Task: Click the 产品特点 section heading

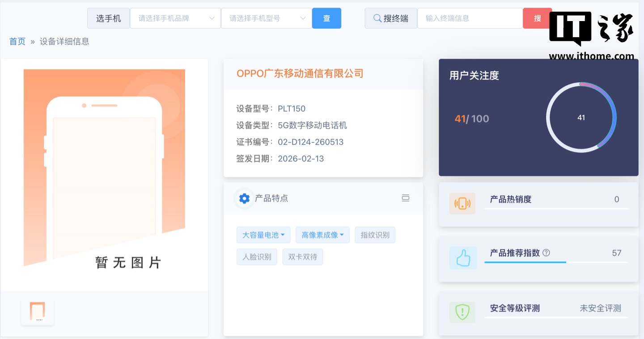Action: pos(271,198)
